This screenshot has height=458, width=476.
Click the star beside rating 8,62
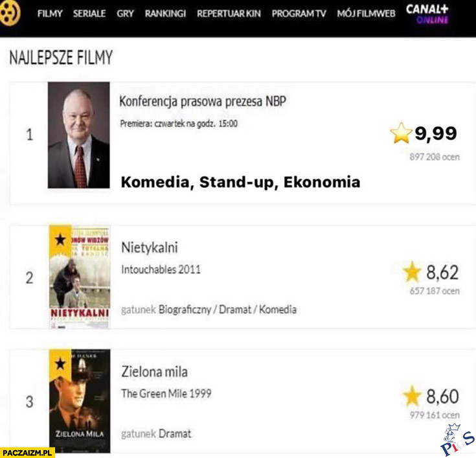pyautogui.click(x=412, y=271)
